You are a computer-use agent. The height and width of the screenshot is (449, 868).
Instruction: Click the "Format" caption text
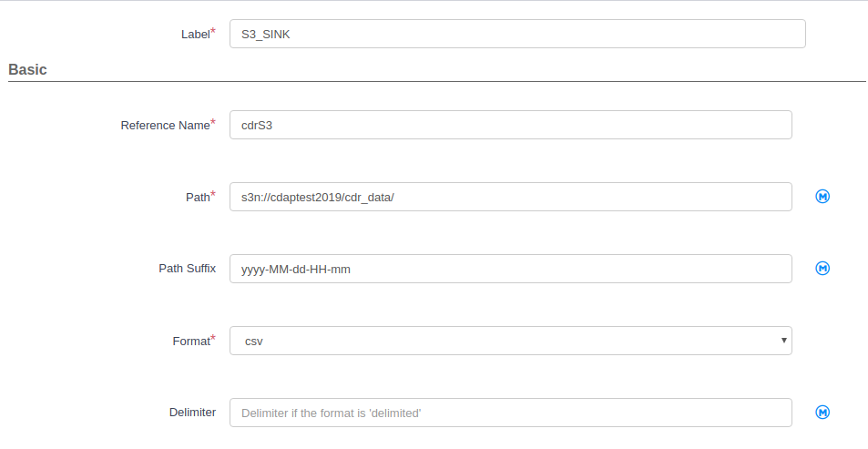(x=191, y=341)
